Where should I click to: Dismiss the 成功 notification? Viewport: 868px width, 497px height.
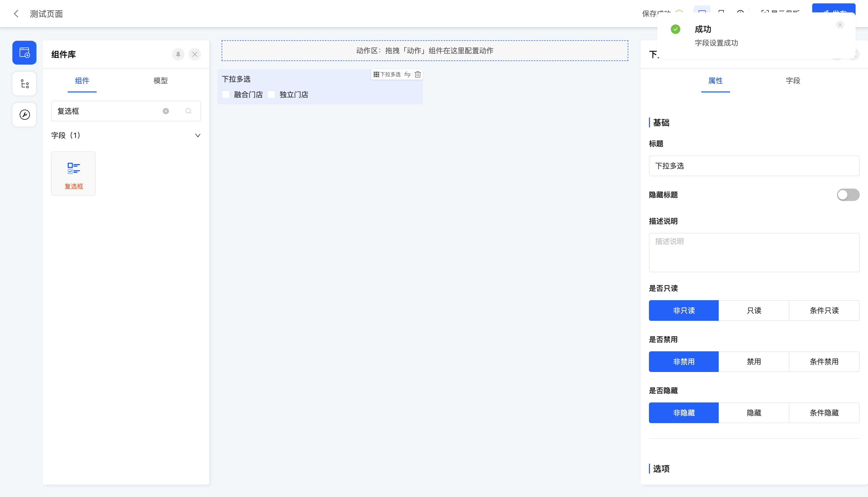[840, 25]
